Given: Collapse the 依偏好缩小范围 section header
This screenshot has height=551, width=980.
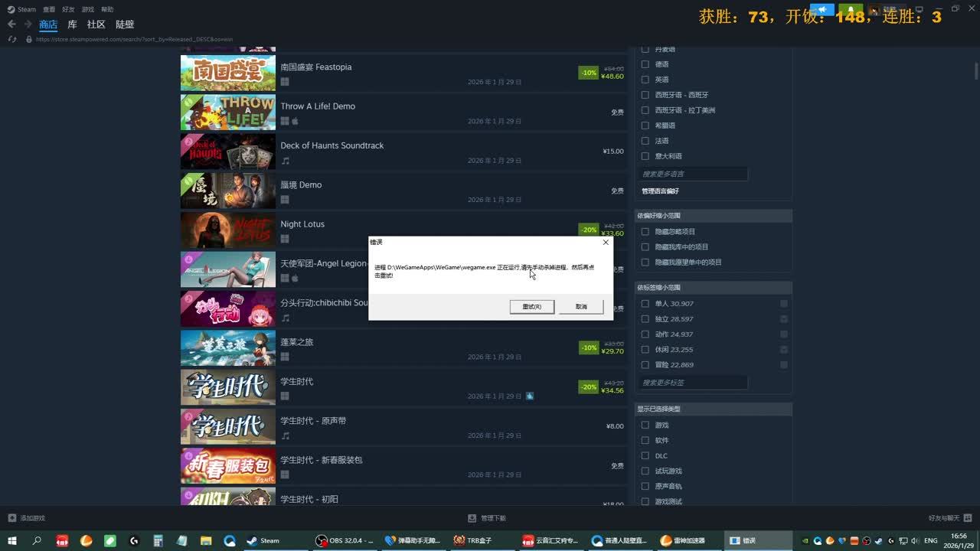Looking at the screenshot, I should pyautogui.click(x=714, y=216).
